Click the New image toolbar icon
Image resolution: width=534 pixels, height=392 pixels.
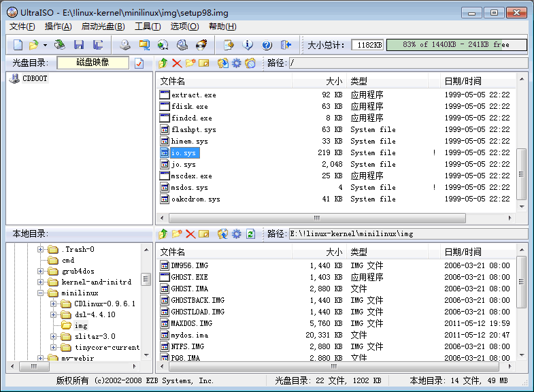tap(18, 45)
